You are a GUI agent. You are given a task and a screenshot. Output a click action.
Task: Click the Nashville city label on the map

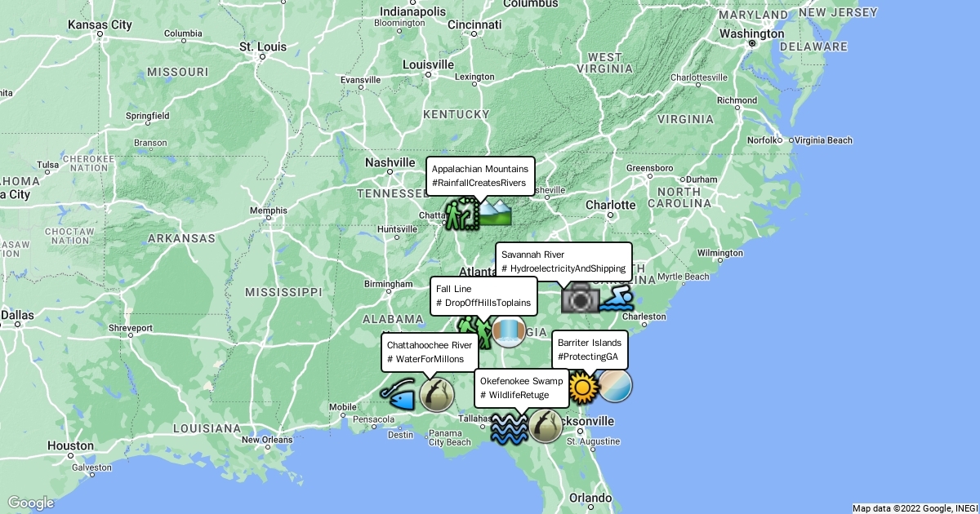(390, 162)
